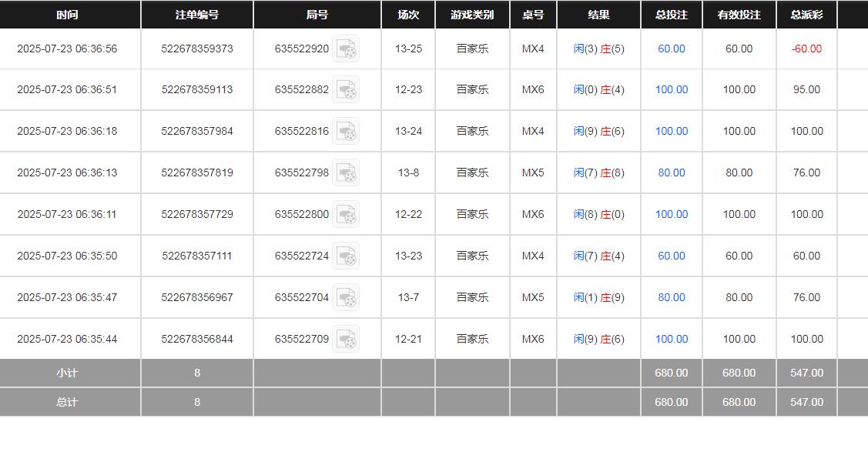
Task: View replay video of round 635522724
Action: [346, 256]
